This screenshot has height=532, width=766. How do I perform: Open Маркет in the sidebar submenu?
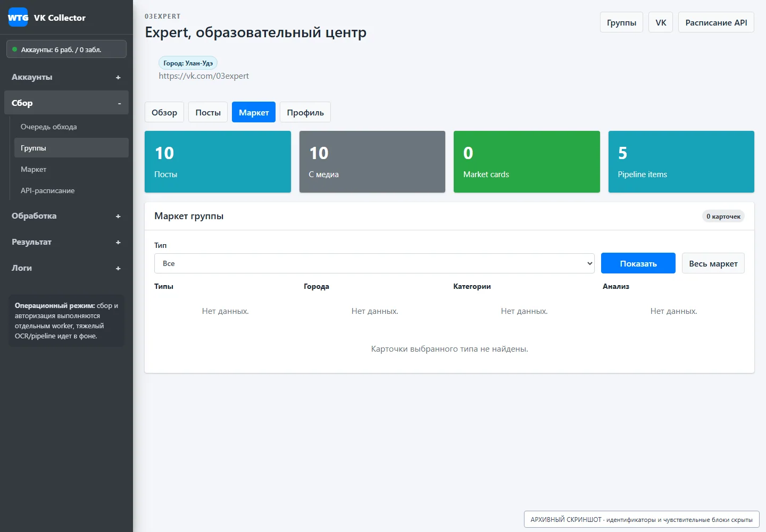click(71, 169)
